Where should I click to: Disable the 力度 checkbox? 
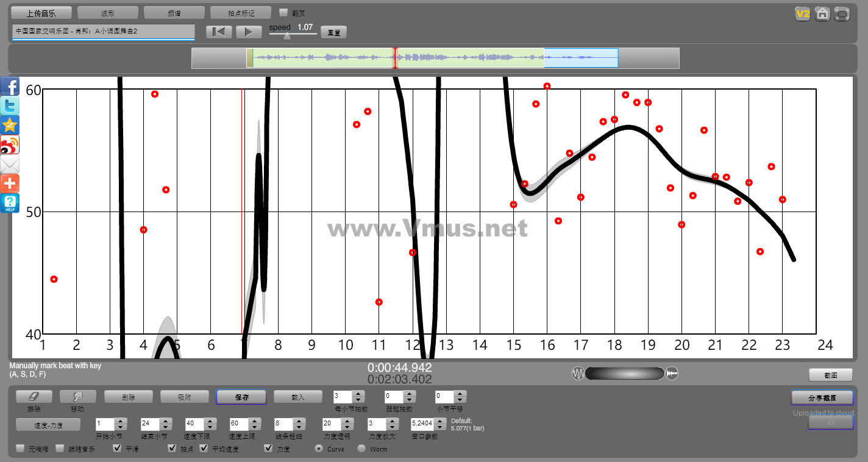[268, 449]
